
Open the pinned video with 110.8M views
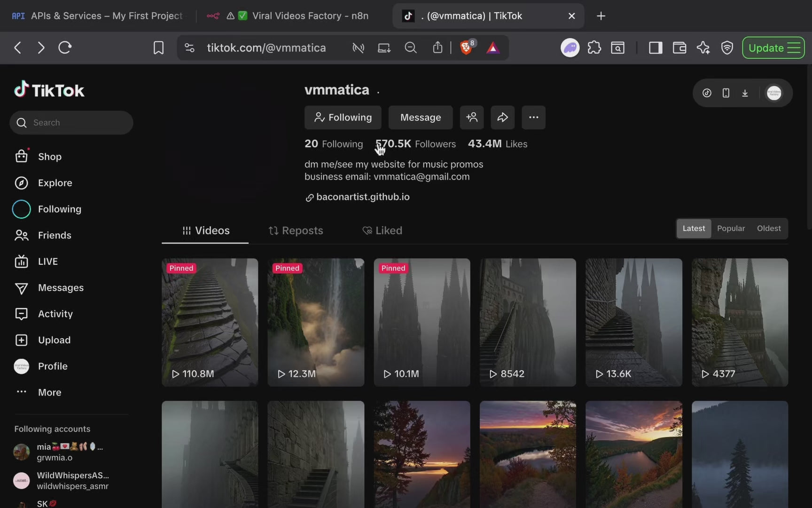tap(210, 322)
